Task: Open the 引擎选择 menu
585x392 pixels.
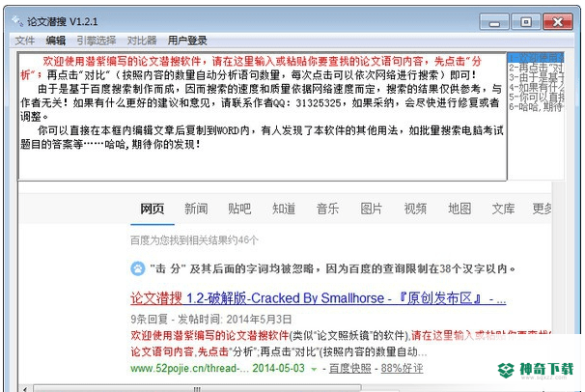Action: (x=97, y=41)
